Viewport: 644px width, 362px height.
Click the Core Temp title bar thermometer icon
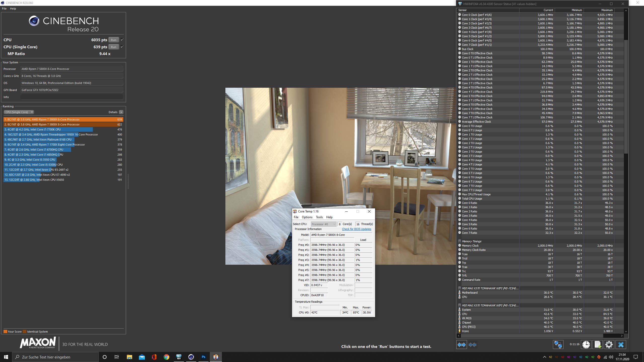(295, 211)
